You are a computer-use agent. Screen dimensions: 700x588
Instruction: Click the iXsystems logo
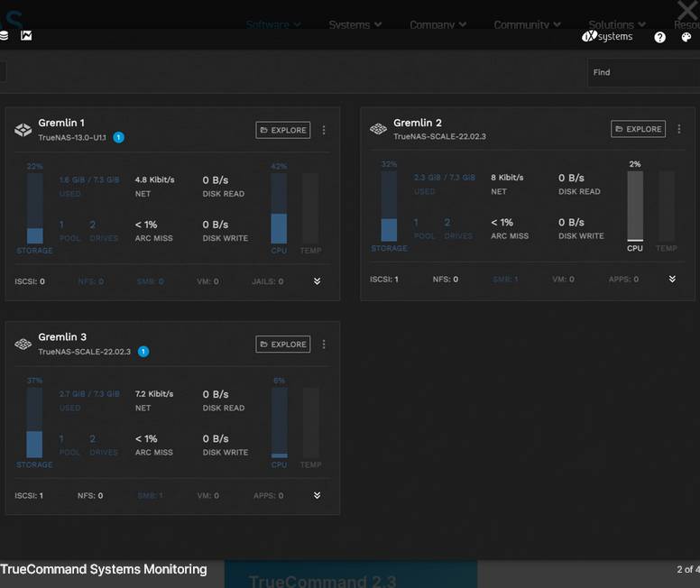tap(607, 36)
